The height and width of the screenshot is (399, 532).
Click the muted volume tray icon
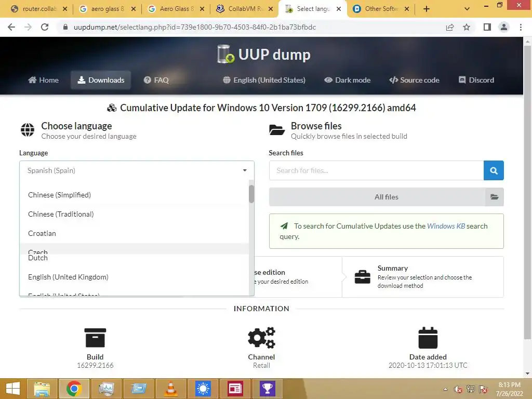pos(458,389)
